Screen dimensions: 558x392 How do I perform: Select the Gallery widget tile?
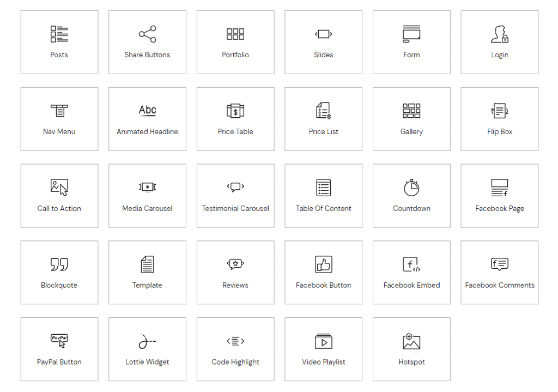tap(411, 119)
